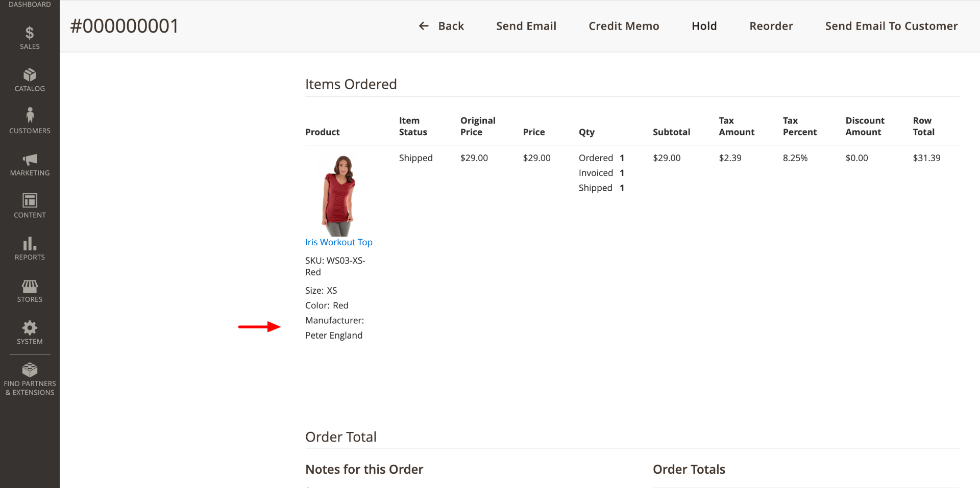Click the Shipped item status cell
Viewport: 980px width, 488px height.
pyautogui.click(x=415, y=158)
